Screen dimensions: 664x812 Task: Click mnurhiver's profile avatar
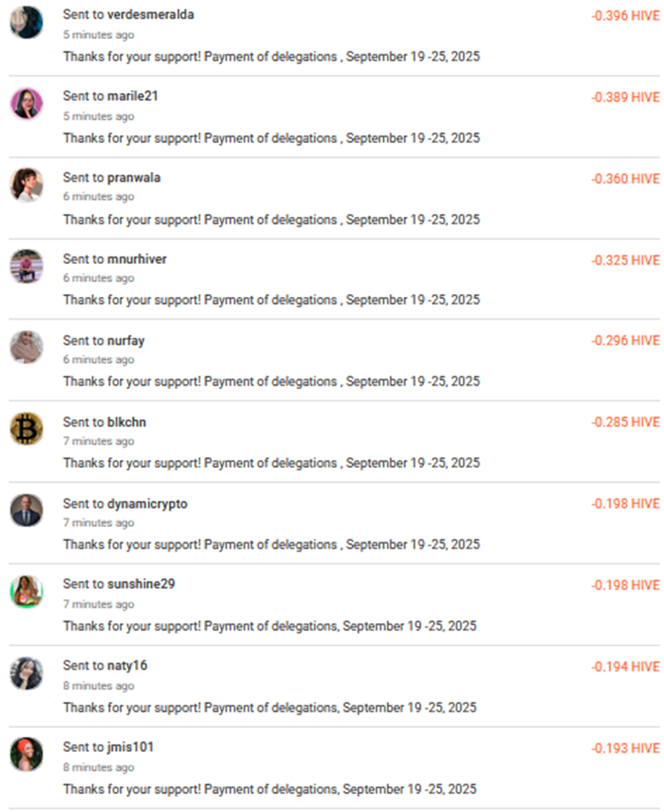(26, 266)
